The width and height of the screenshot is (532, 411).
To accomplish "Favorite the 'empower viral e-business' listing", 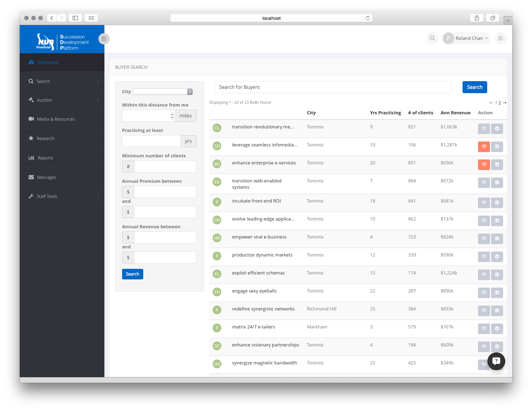I will point(484,239).
